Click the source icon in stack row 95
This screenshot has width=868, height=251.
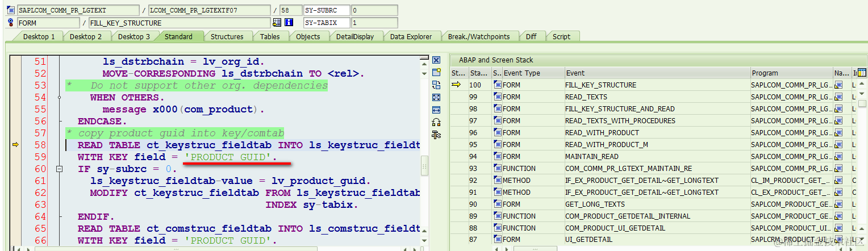[x=498, y=144]
